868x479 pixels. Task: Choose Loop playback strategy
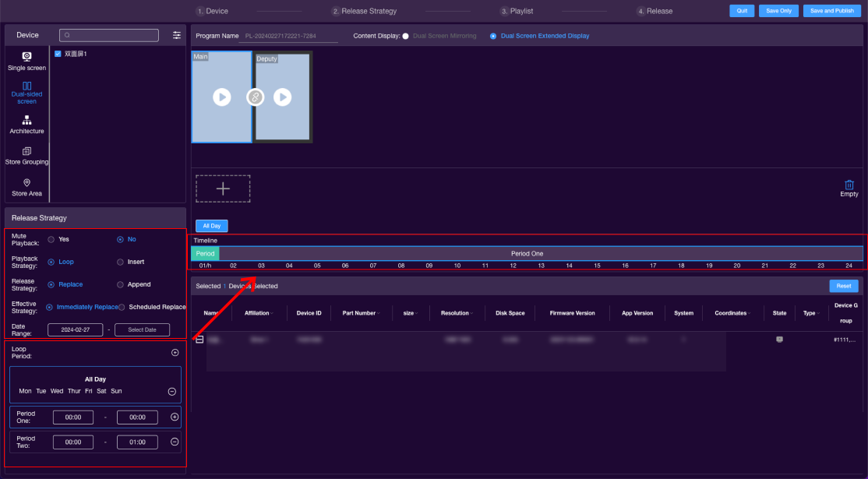pyautogui.click(x=51, y=262)
